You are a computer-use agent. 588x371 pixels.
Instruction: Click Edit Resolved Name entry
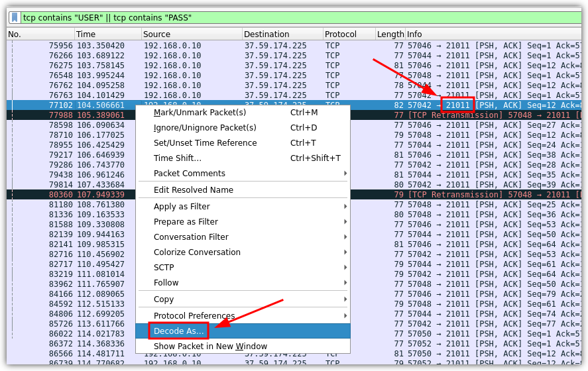point(194,190)
